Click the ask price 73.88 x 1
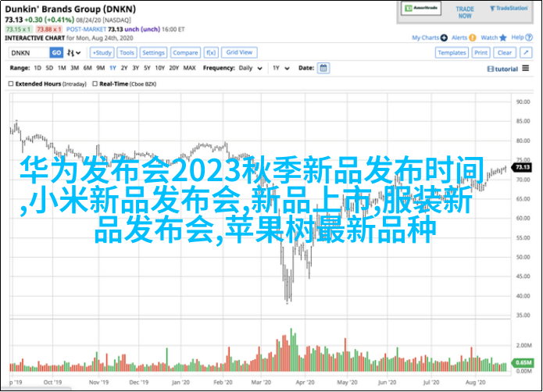This screenshot has width=543, height=392. point(48,30)
